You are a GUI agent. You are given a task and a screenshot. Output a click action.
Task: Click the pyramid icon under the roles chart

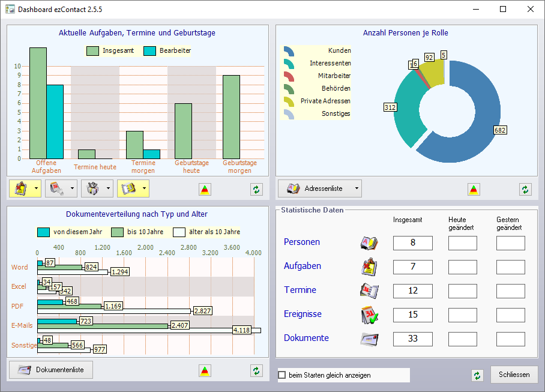474,189
